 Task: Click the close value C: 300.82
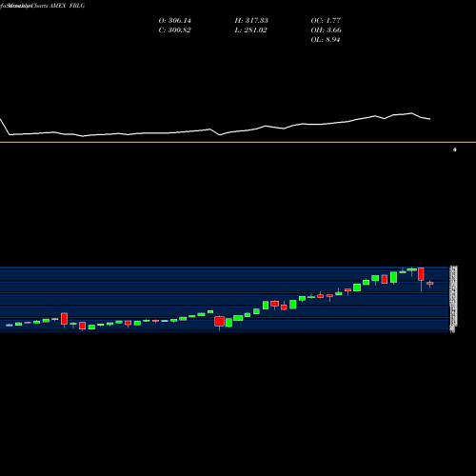pos(174,30)
